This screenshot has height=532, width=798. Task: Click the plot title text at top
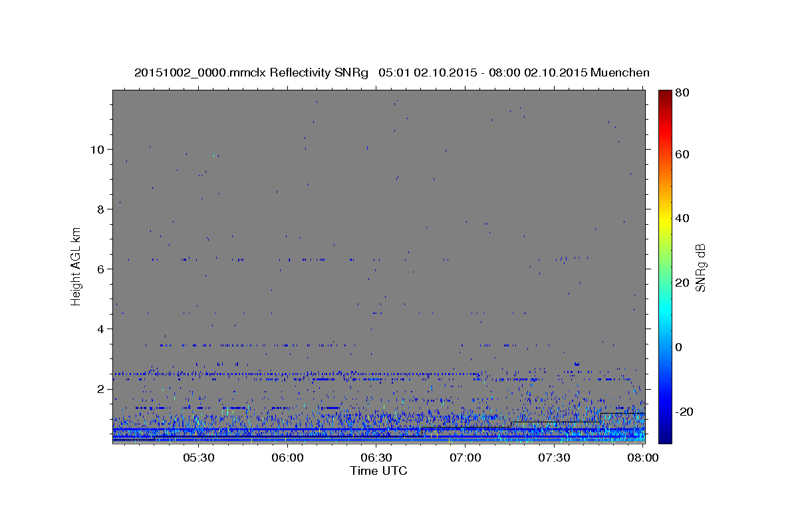(x=392, y=72)
